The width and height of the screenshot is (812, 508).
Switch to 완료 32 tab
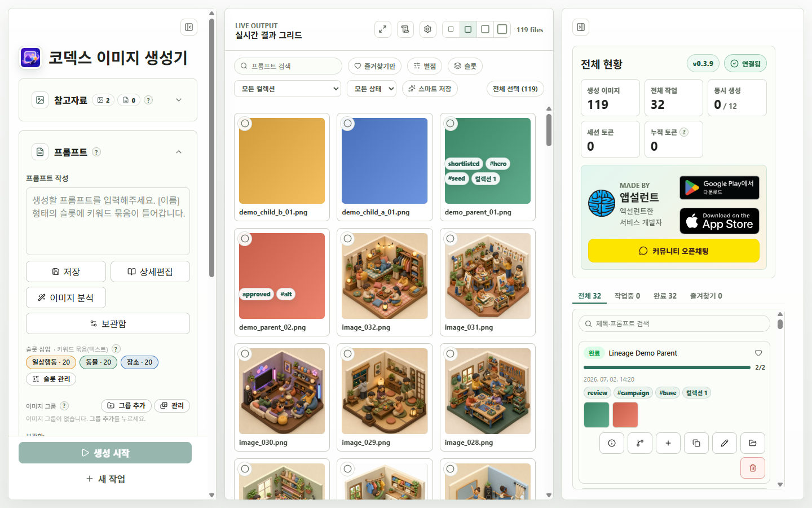tap(665, 296)
